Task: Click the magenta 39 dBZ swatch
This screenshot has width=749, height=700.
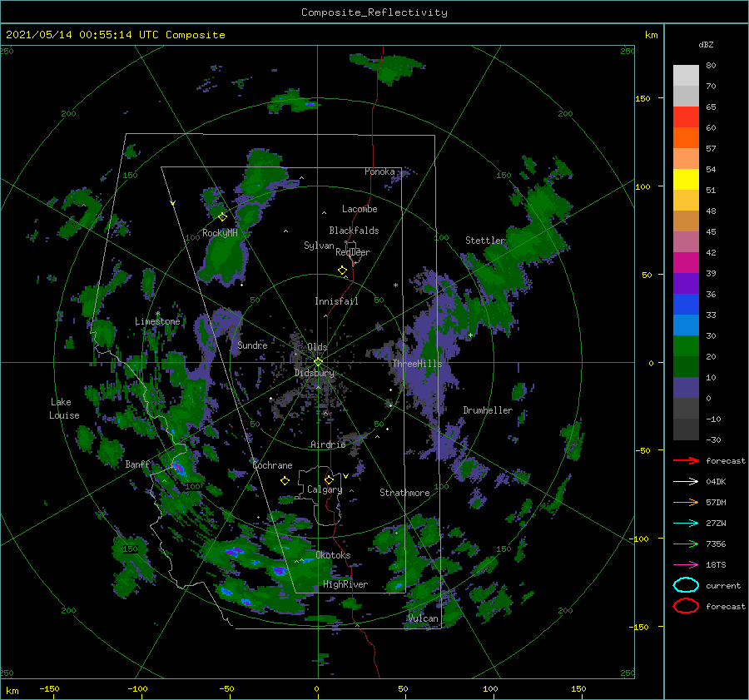Action: 686,263
